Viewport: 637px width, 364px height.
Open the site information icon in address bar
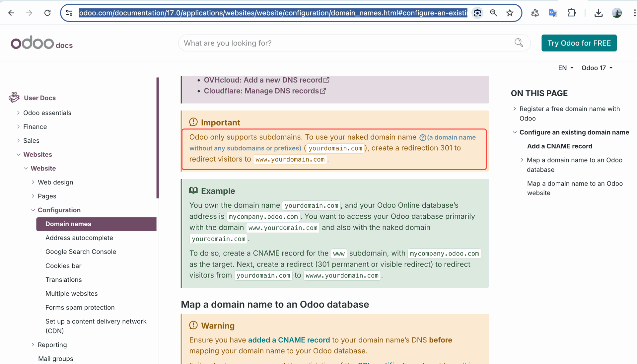69,13
